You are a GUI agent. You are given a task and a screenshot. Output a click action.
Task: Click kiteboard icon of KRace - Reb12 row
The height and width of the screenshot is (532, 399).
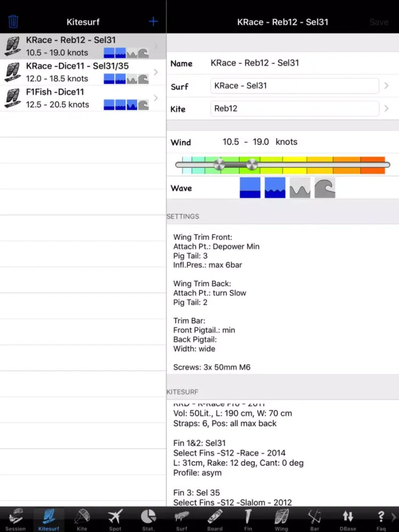point(13,46)
